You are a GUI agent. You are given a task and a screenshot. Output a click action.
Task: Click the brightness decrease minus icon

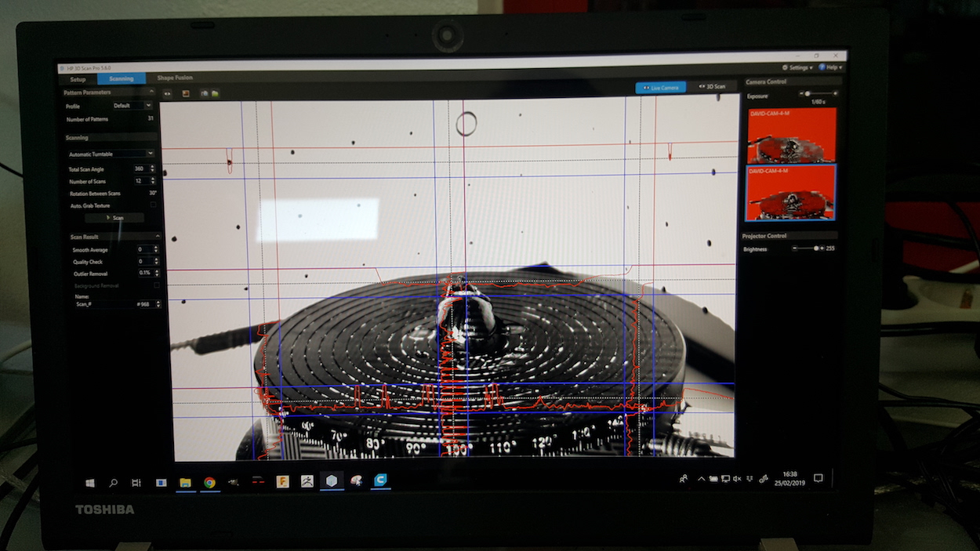click(x=793, y=248)
